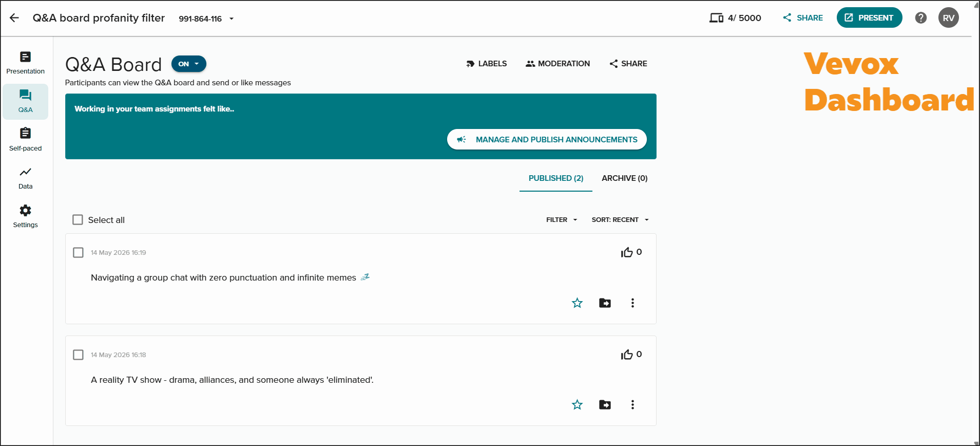
Task: Open the Self-paced sidebar section
Action: pyautogui.click(x=26, y=139)
